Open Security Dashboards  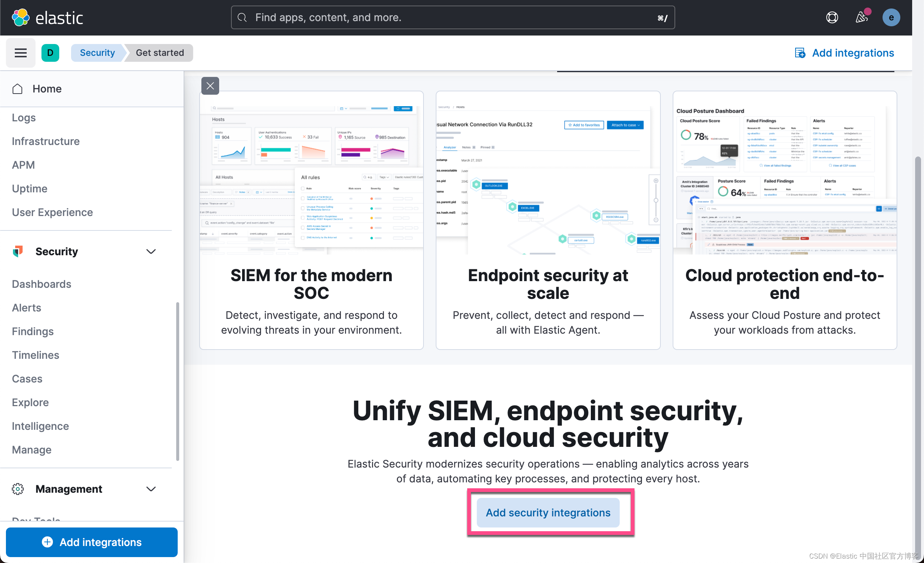coord(41,284)
